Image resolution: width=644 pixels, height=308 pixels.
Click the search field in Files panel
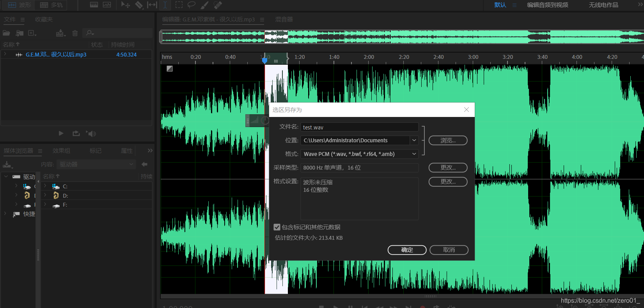(x=118, y=33)
